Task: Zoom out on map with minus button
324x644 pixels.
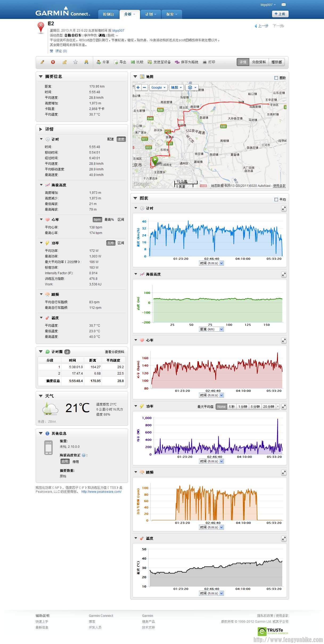Action: click(145, 87)
